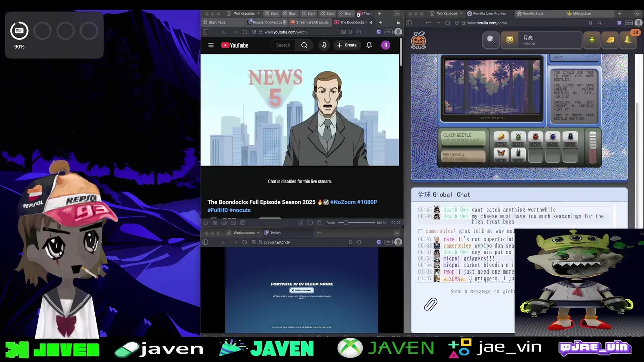Expand the tab list chevron in YouTube window
Image resolution: width=644 pixels, height=362 pixels.
(x=397, y=13)
